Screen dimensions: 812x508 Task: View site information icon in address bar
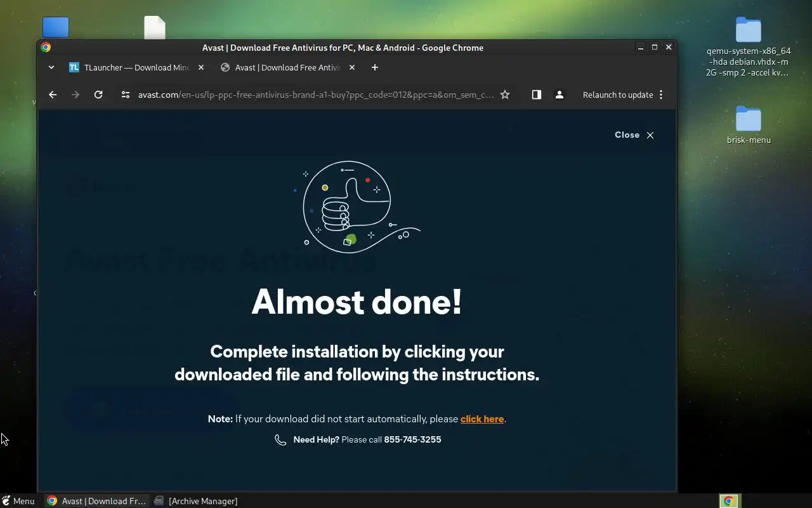[126, 95]
